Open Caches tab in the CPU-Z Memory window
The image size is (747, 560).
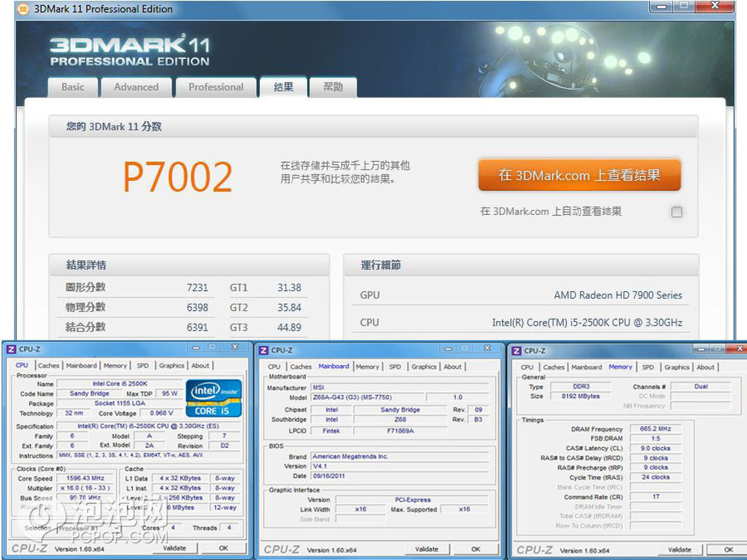click(x=554, y=367)
